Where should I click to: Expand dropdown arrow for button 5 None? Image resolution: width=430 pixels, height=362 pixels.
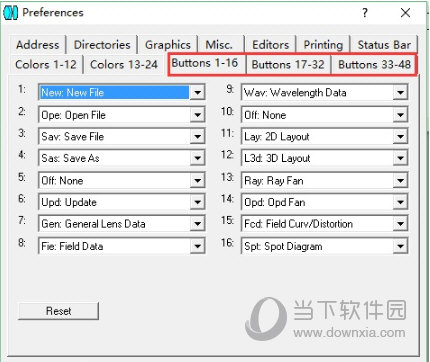click(x=197, y=181)
